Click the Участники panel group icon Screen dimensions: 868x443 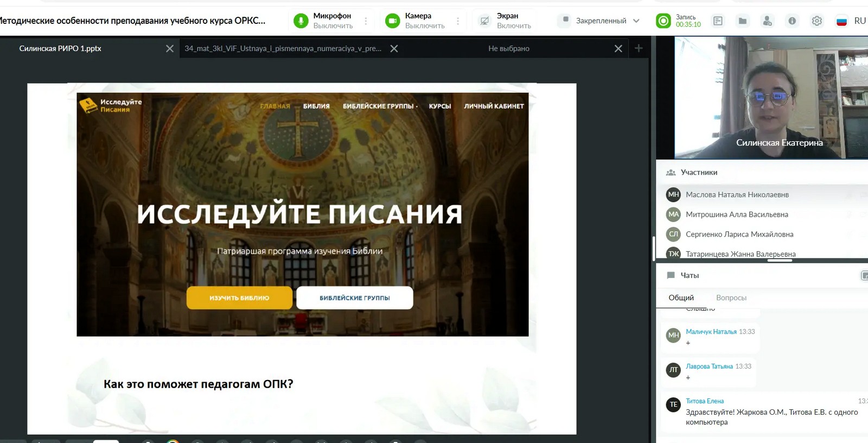pyautogui.click(x=671, y=173)
